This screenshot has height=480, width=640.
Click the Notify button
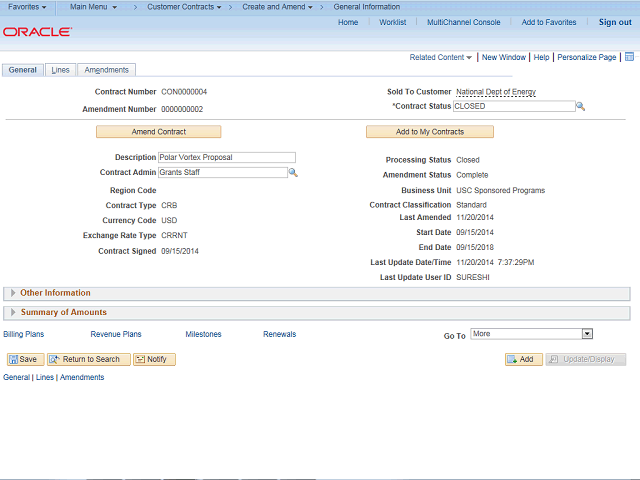tap(154, 359)
